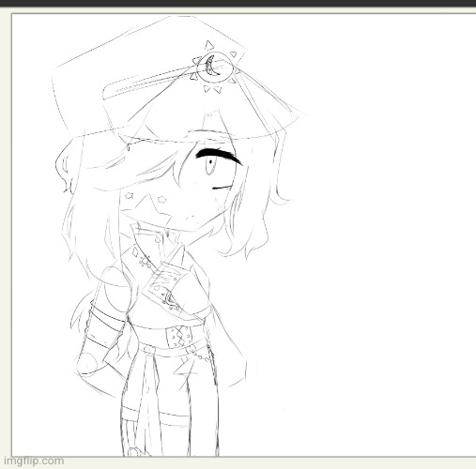Viewport: 476px width, 469px height.
Task: Click the sun-shaped badge on the collar
Action: [146, 262]
